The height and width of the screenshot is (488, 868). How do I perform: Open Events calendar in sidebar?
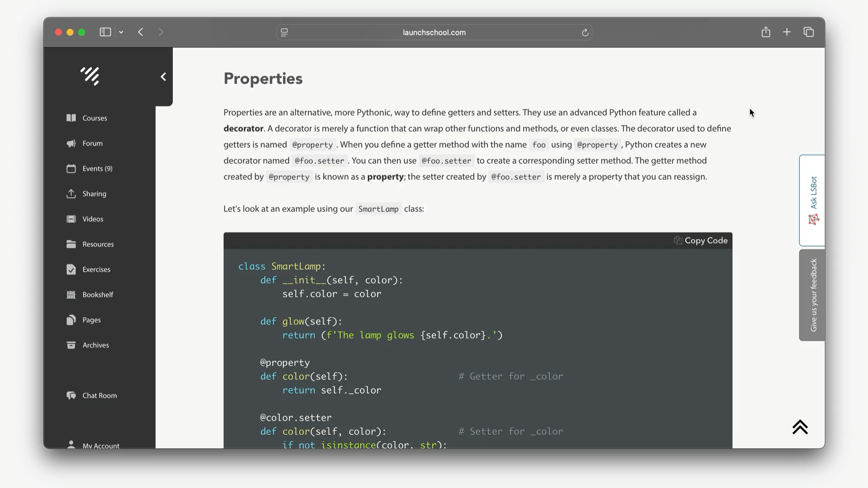pos(97,169)
